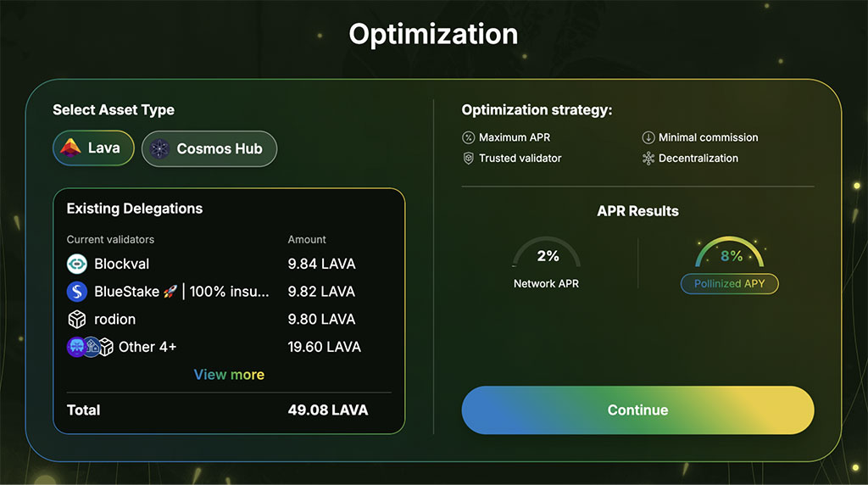This screenshot has height=485, width=868.
Task: Click the BlueStake validator icon
Action: (77, 292)
